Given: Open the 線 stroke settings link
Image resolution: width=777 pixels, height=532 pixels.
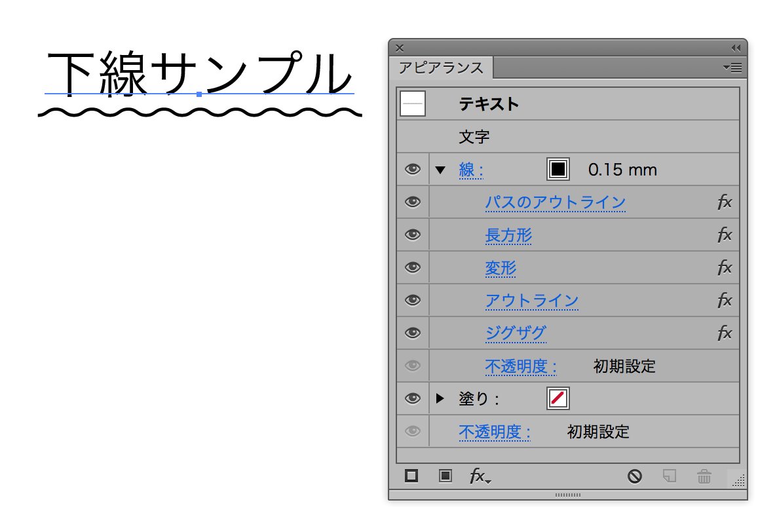Looking at the screenshot, I should click(x=471, y=170).
